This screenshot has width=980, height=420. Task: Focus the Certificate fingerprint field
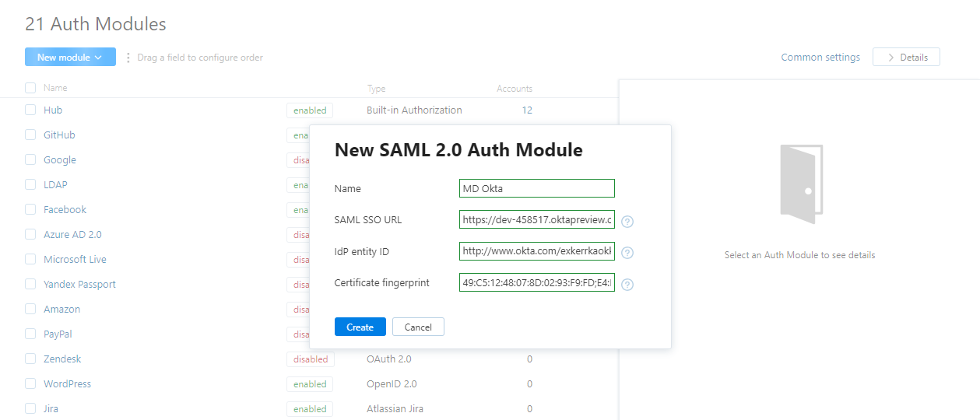coord(536,282)
